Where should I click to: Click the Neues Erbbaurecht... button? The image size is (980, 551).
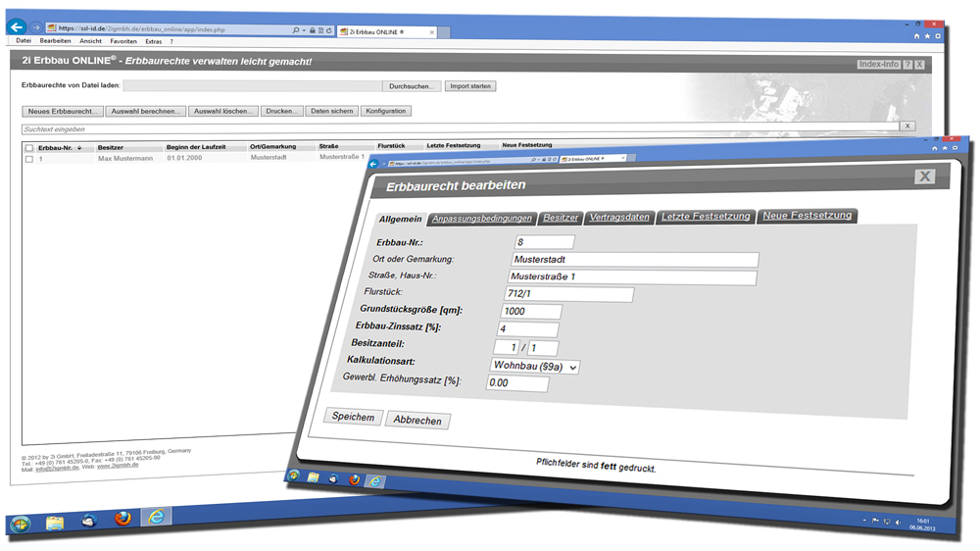(x=62, y=112)
